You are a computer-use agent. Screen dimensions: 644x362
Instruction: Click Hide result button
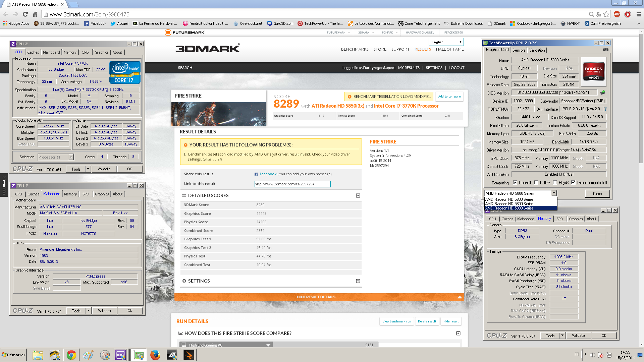coord(451,321)
